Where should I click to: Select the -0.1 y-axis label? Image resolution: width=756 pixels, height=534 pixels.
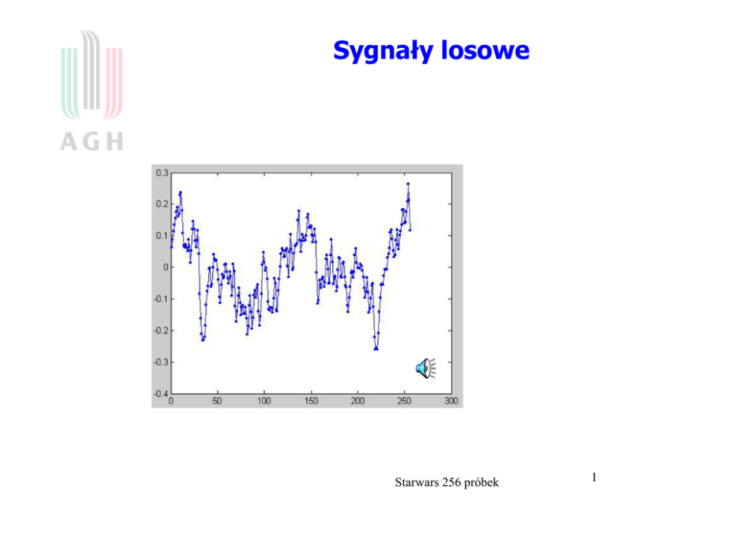tap(161, 299)
